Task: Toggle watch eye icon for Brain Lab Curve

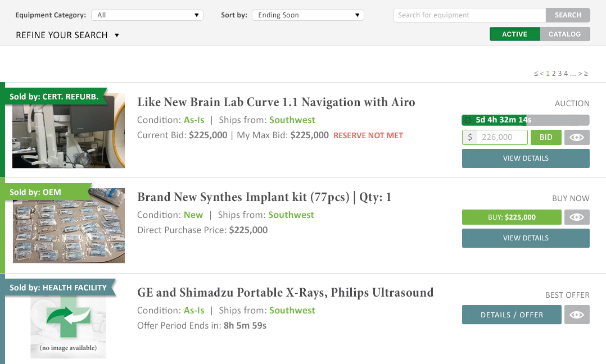Action: (577, 138)
